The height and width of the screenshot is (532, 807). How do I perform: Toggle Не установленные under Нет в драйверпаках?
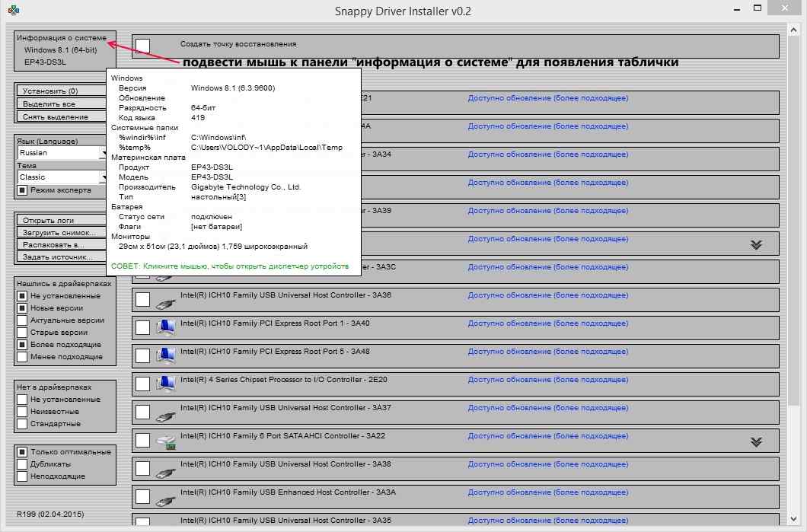[21, 400]
